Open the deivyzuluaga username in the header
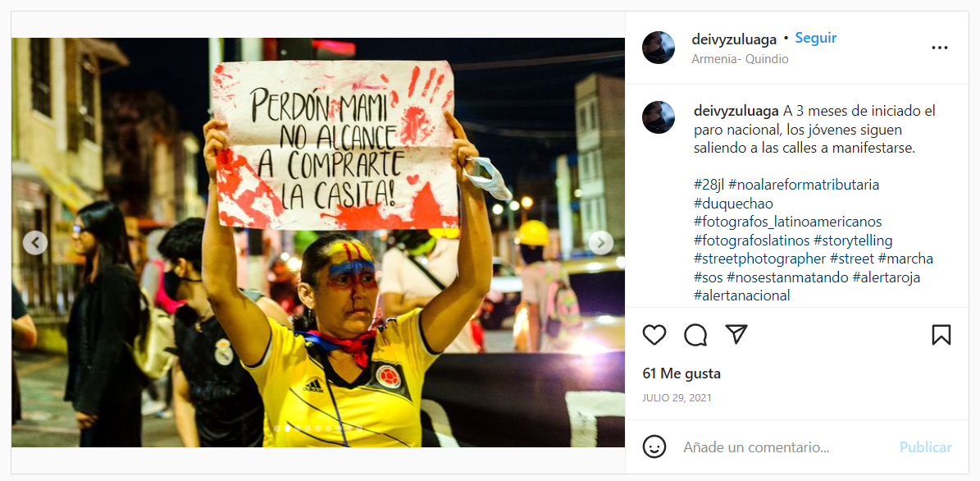 (x=734, y=39)
